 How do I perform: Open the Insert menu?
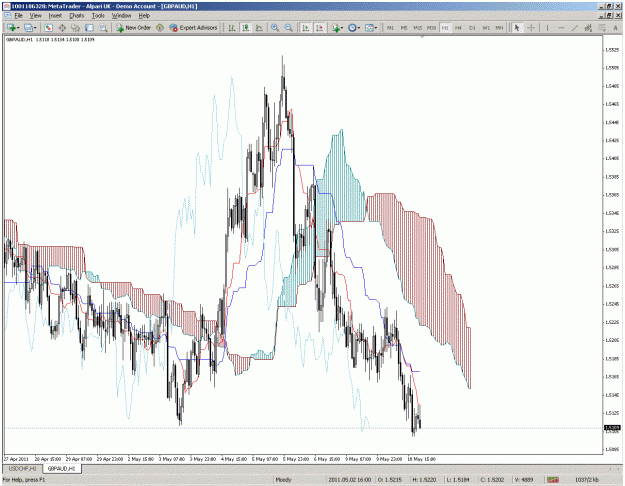tap(55, 16)
